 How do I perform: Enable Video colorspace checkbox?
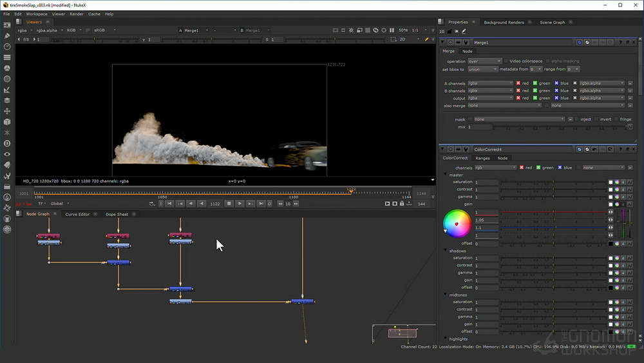coord(506,61)
